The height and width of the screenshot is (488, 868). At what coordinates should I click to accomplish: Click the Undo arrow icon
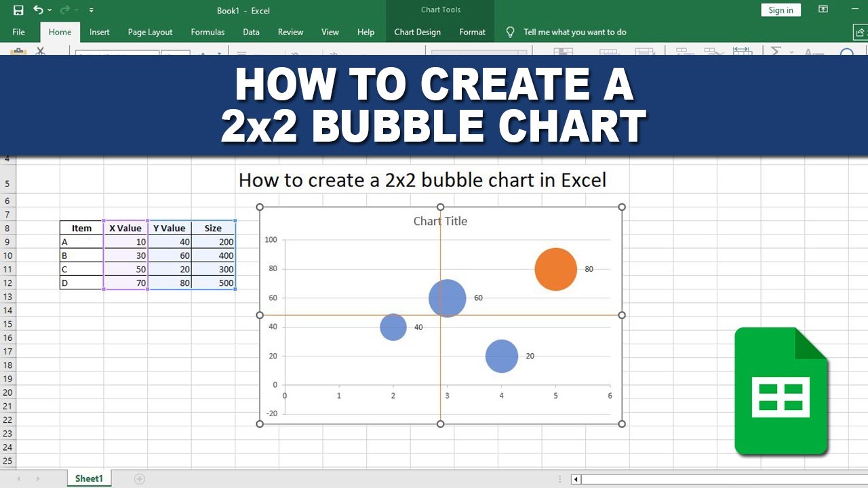38,10
